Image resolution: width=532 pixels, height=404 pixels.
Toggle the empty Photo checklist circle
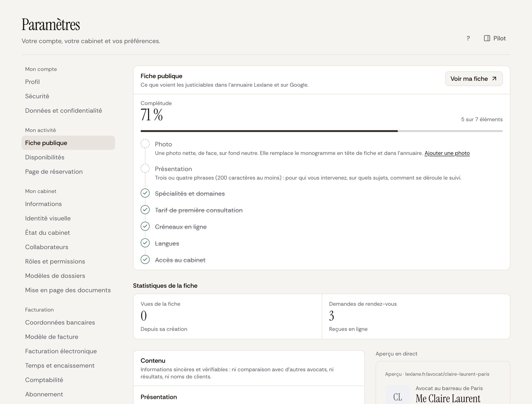coord(145,144)
